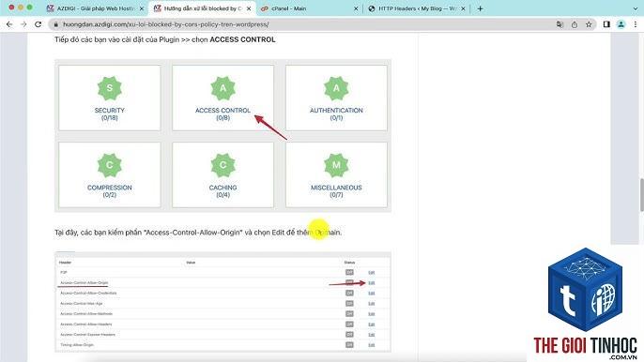Click the Timing-Allow-Origin header name
Image resolution: width=644 pixels, height=362 pixels.
click(x=77, y=345)
